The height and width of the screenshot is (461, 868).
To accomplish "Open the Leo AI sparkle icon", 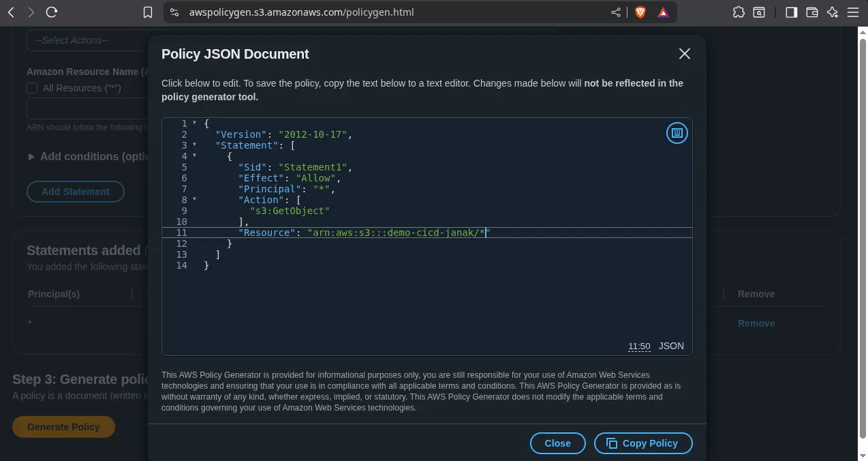I will tap(832, 12).
